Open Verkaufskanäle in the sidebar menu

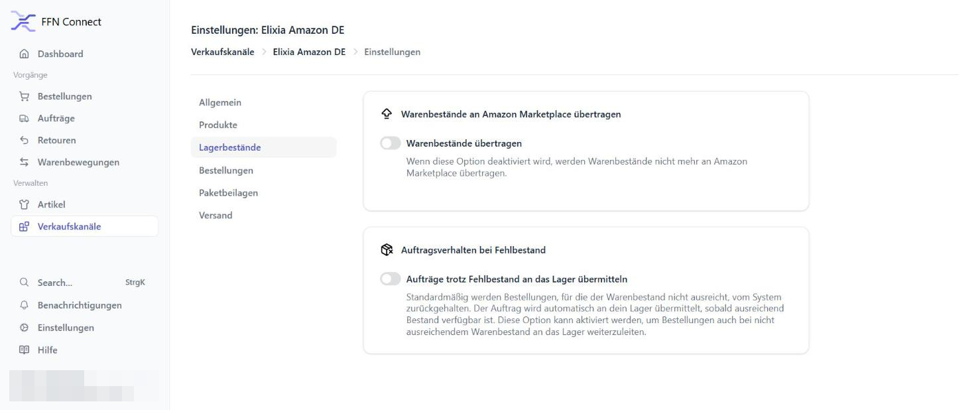(x=84, y=226)
